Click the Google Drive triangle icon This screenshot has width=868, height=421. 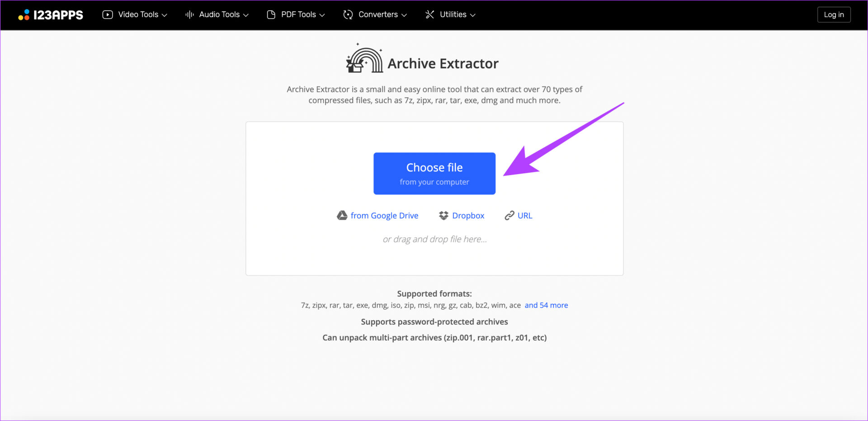point(342,215)
